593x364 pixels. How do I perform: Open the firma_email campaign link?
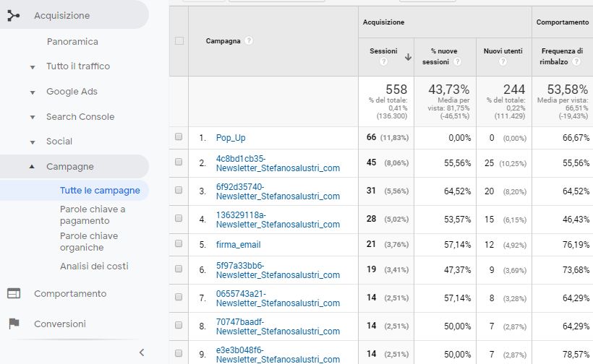click(238, 245)
